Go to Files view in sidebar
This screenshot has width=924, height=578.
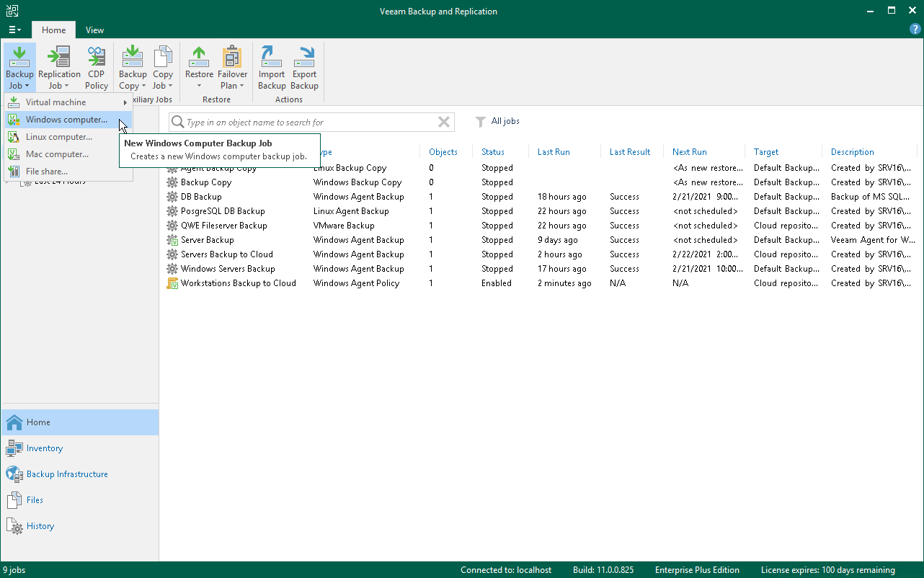pyautogui.click(x=35, y=500)
